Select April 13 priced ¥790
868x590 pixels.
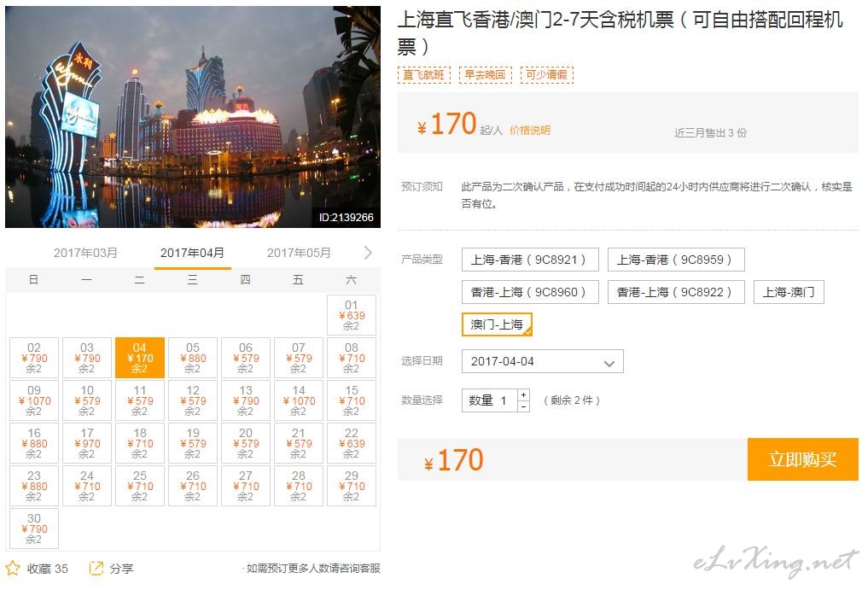click(246, 400)
